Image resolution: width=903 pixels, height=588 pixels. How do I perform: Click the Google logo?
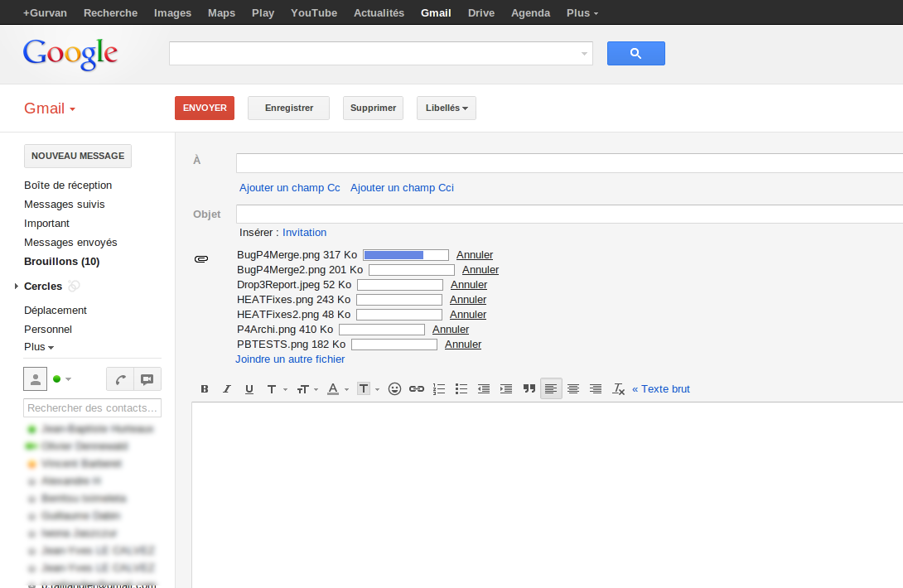tap(70, 54)
